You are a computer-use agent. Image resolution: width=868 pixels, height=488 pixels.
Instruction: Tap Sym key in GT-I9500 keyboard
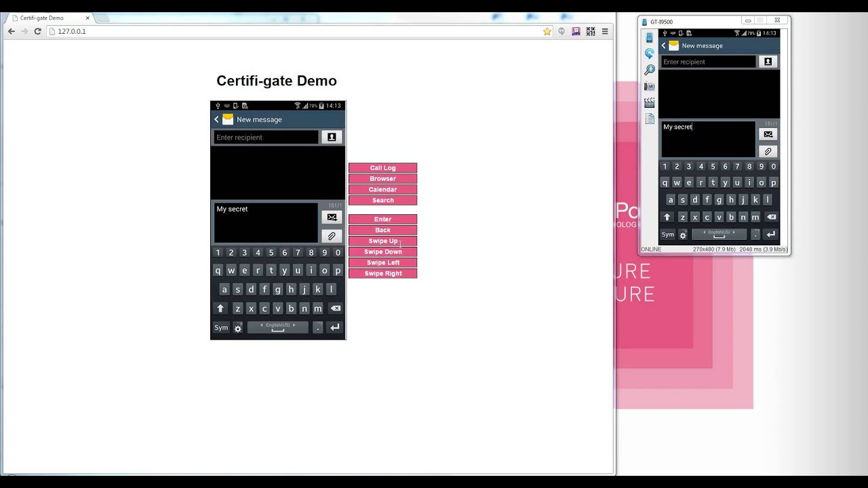click(668, 235)
